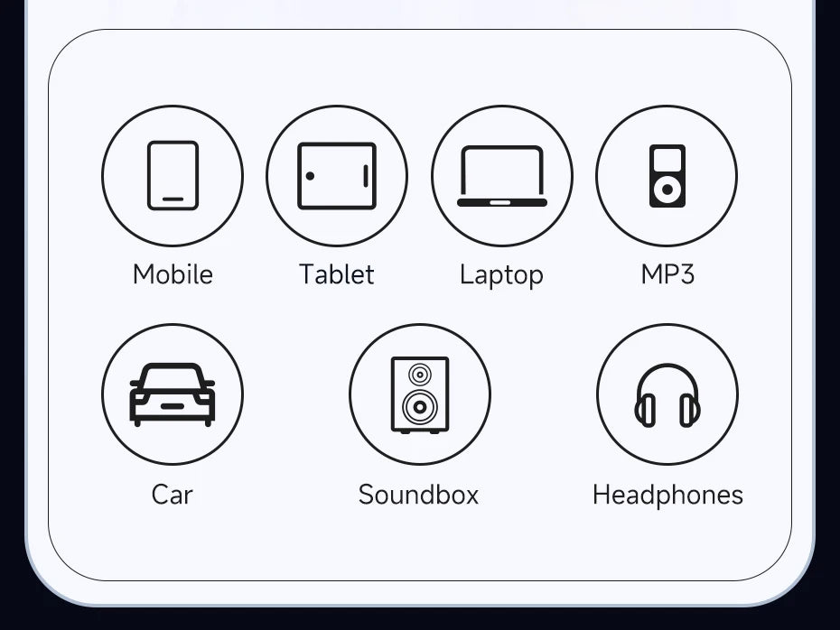Select the MP3 player icon

tap(667, 176)
